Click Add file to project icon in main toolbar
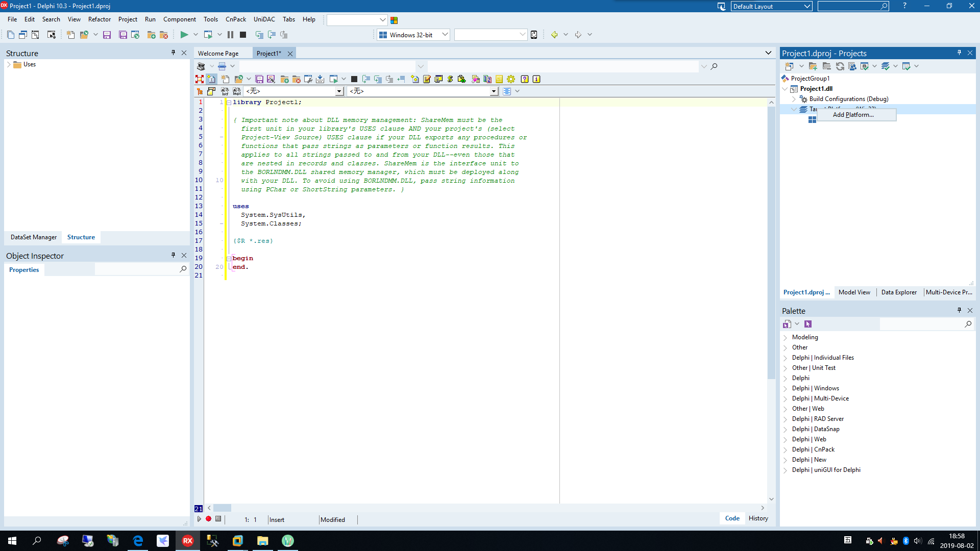This screenshot has width=980, height=551. pyautogui.click(x=151, y=35)
